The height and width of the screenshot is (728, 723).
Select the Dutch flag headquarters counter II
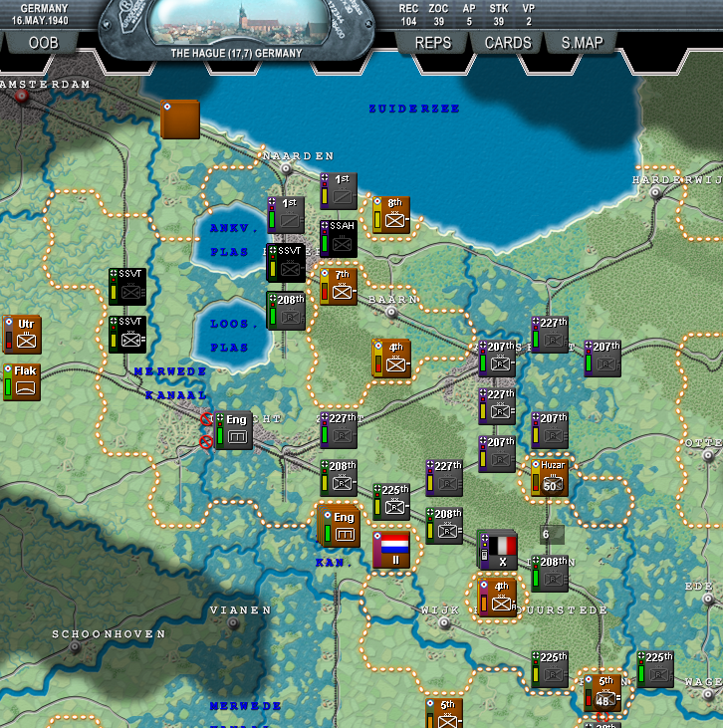tap(391, 550)
